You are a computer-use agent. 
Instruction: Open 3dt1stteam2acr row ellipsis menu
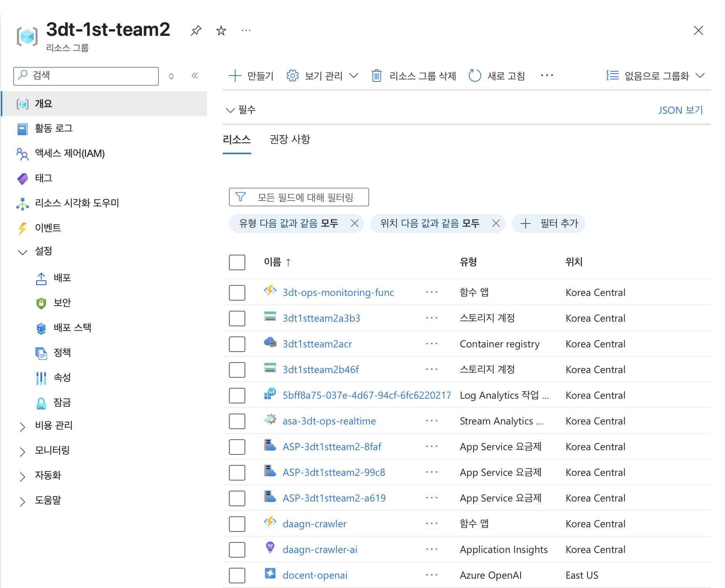[x=432, y=343]
